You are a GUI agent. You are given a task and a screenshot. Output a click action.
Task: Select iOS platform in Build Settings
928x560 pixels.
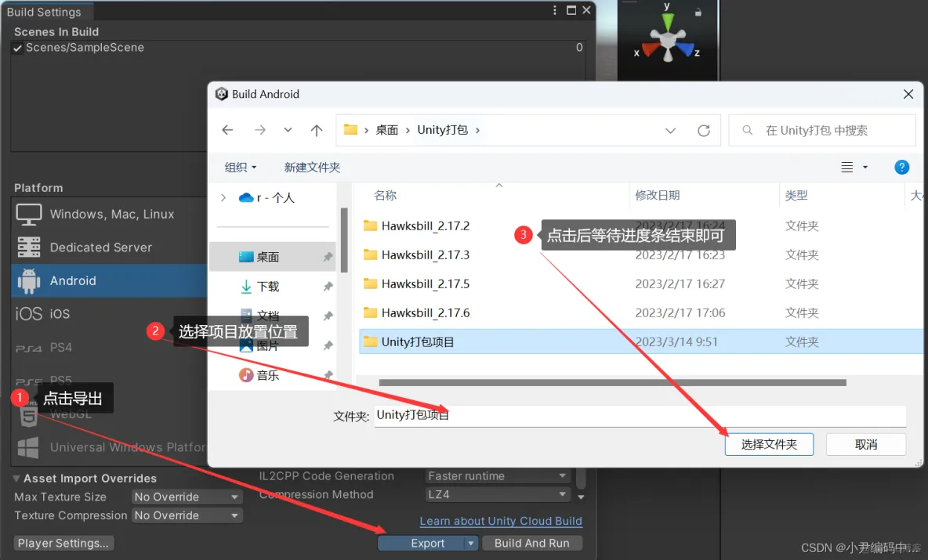(109, 313)
